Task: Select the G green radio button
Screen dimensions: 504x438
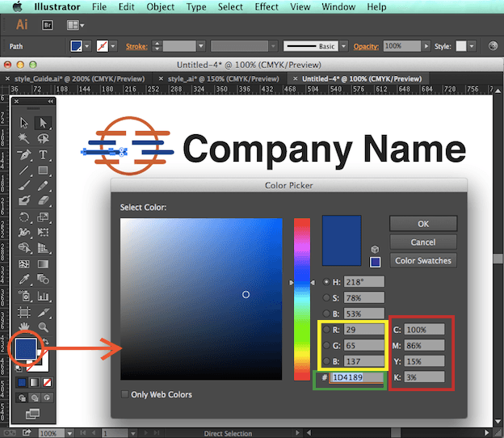Action: (x=326, y=345)
